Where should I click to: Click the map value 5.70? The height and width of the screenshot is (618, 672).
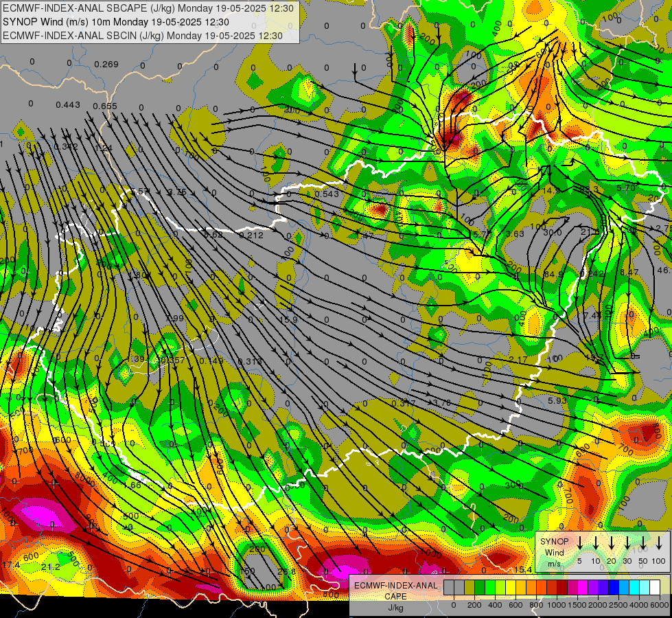pos(626,187)
